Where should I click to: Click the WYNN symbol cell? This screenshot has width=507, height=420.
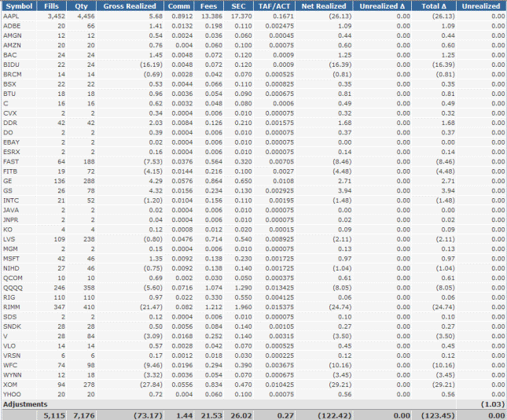point(13,375)
